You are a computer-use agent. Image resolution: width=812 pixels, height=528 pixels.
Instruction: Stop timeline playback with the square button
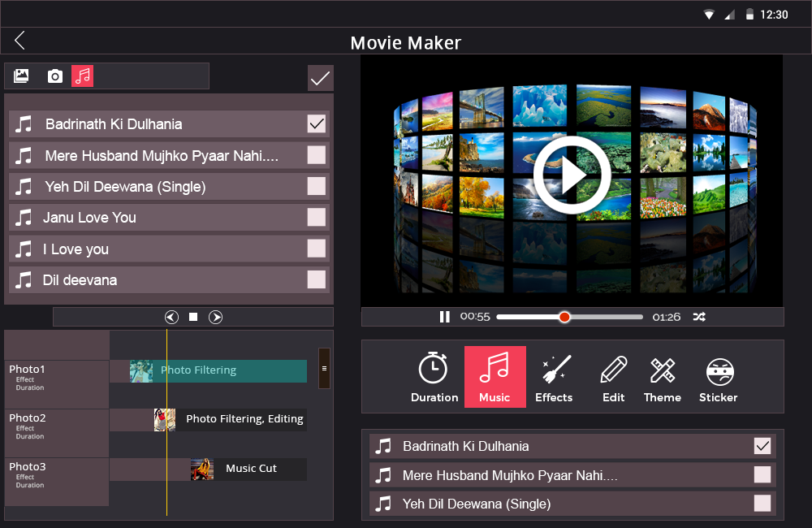click(193, 317)
